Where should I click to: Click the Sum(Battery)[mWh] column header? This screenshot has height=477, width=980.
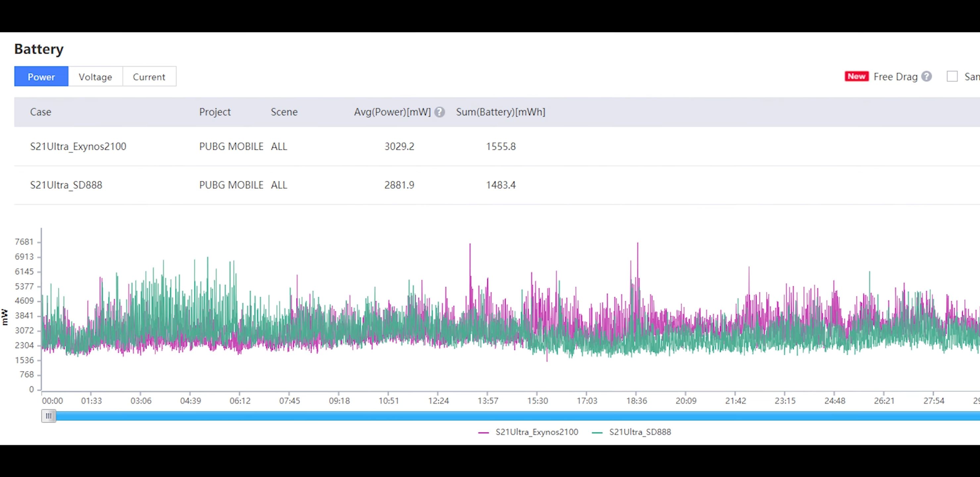501,112
